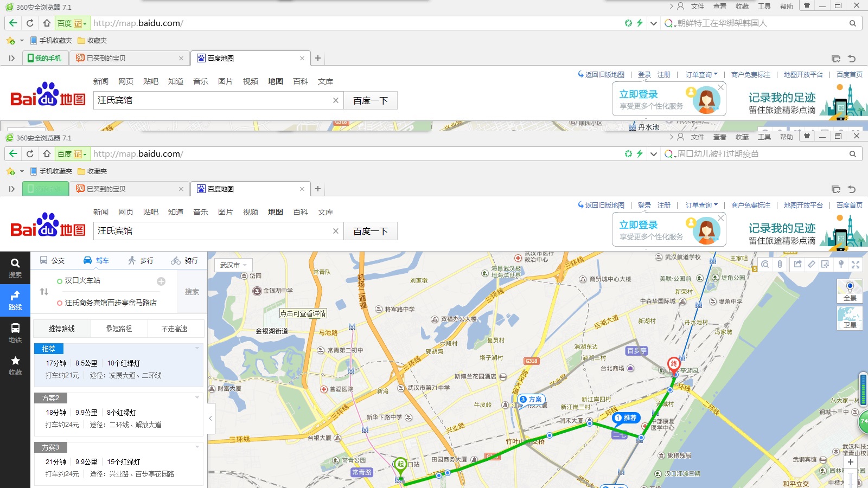Select the distance measuring ruler tool

(x=811, y=265)
